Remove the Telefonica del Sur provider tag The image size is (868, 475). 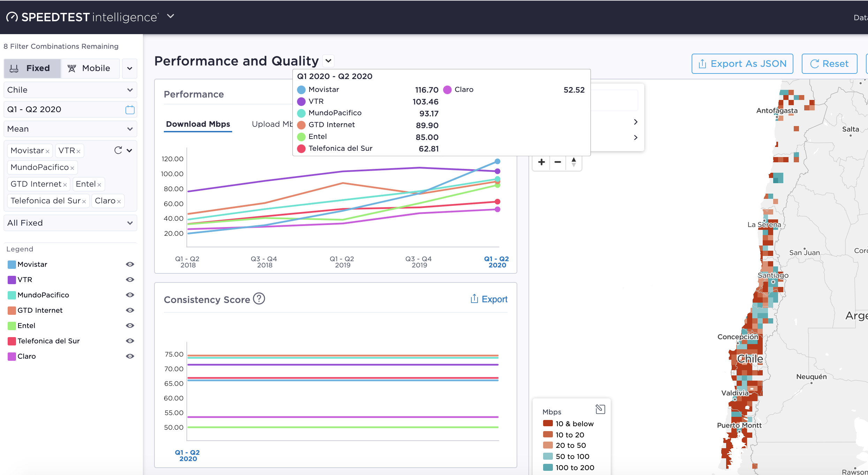(84, 202)
